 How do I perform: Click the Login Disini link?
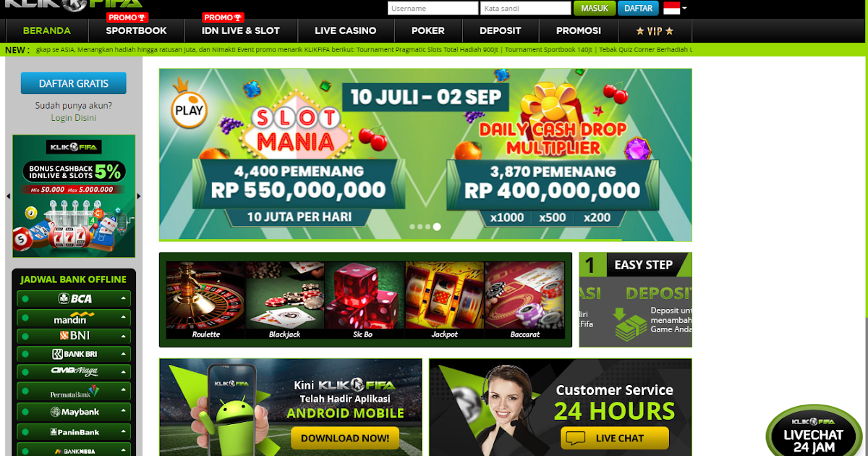[x=74, y=117]
